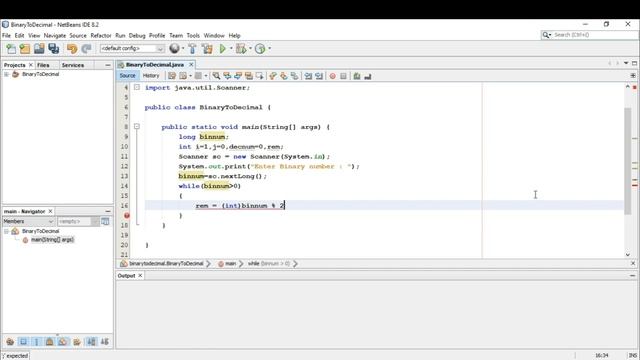The height and width of the screenshot is (360, 640).
Task: Click the Debug Project icon
Action: pos(241,49)
